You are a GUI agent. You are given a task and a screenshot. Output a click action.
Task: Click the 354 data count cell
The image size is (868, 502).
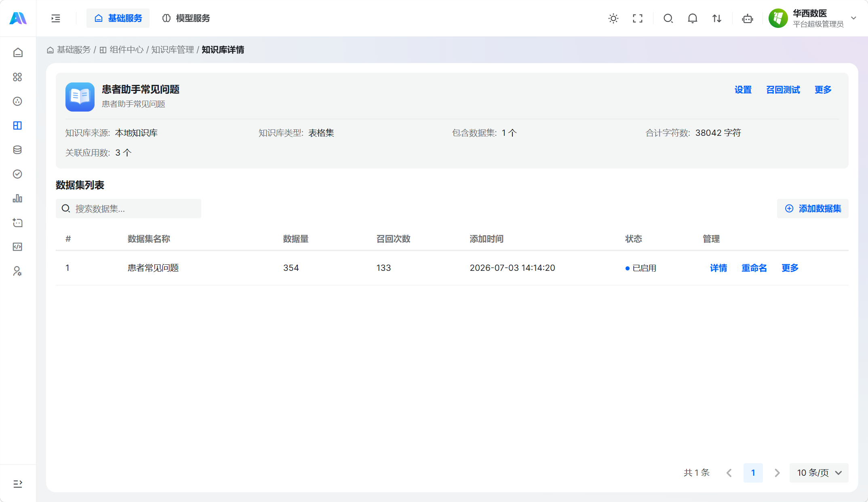[x=291, y=268]
